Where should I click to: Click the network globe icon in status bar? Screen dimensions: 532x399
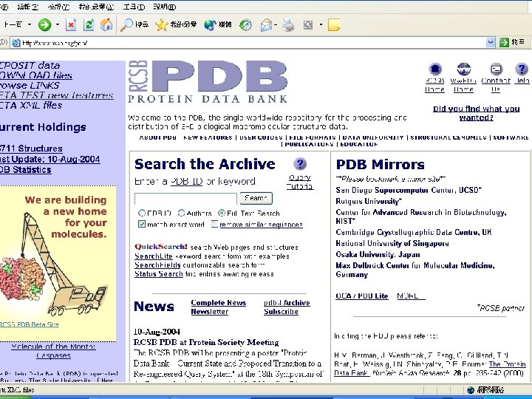pos(470,390)
